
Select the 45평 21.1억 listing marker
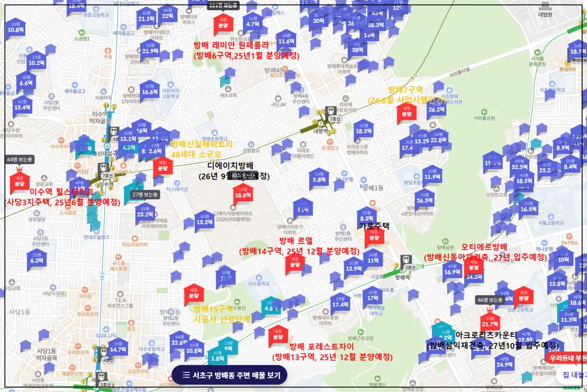pos(146,19)
